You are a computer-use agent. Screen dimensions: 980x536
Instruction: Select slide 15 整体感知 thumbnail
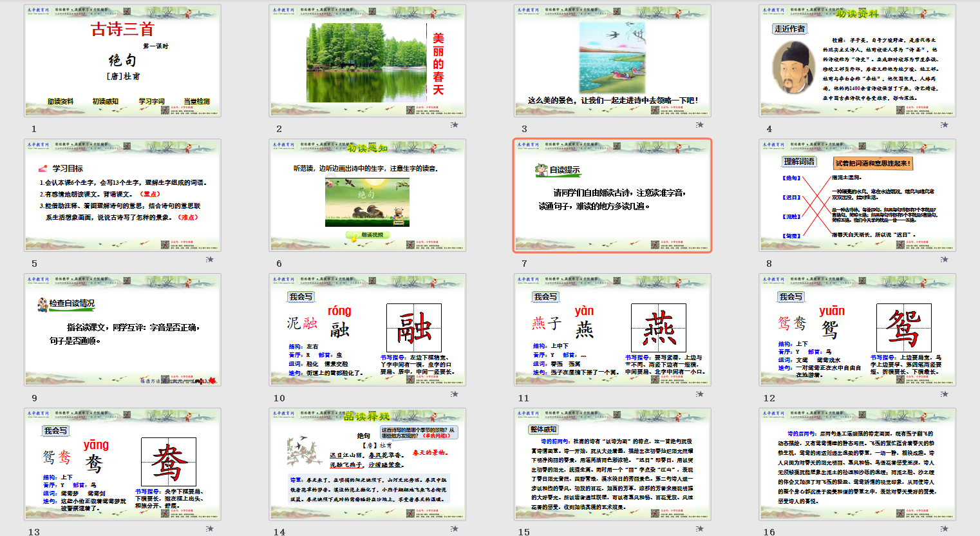click(x=612, y=464)
